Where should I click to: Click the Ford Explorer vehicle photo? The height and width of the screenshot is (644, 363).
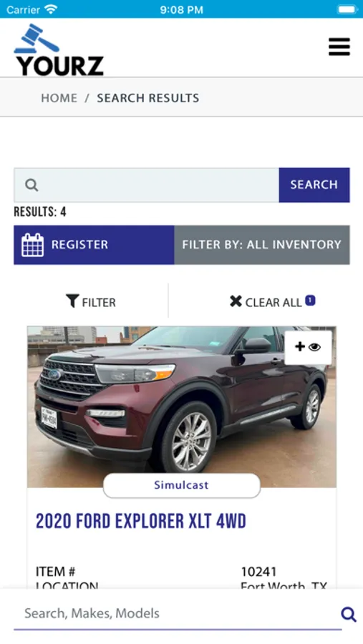182,407
